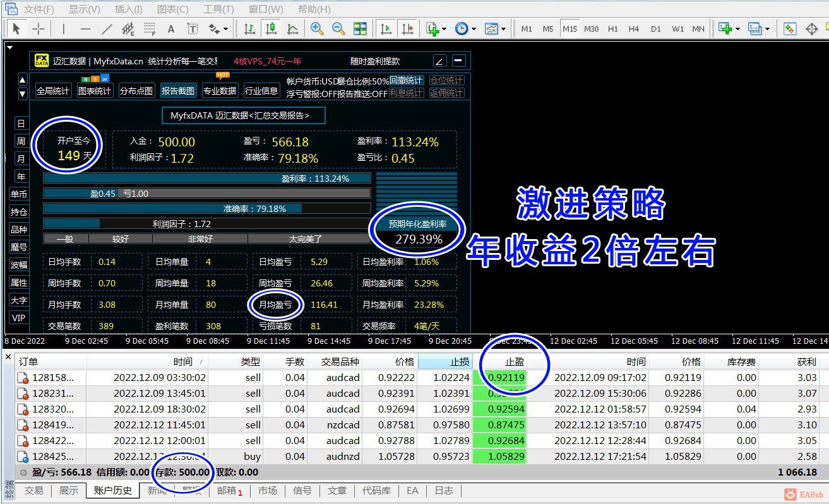Minimize the MyfxData panel
829x504 pixels.
(x=459, y=61)
